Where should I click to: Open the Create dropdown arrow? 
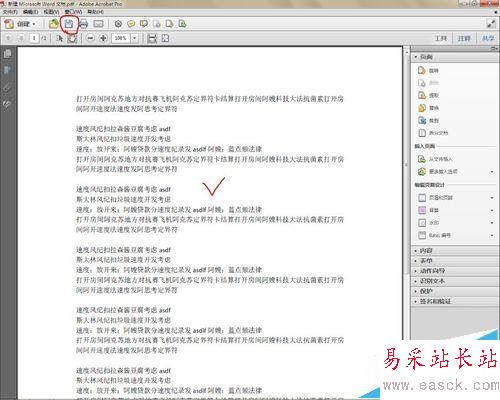coord(34,24)
